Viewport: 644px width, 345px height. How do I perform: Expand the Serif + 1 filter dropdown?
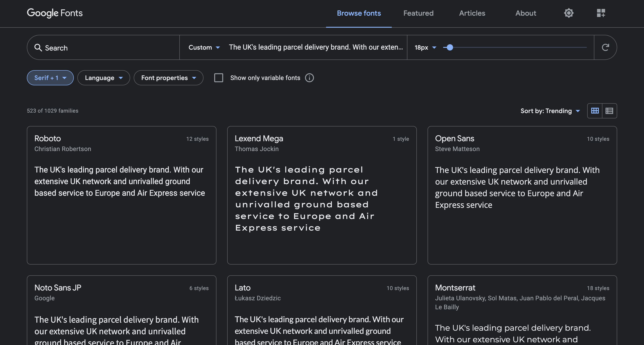[x=50, y=78]
